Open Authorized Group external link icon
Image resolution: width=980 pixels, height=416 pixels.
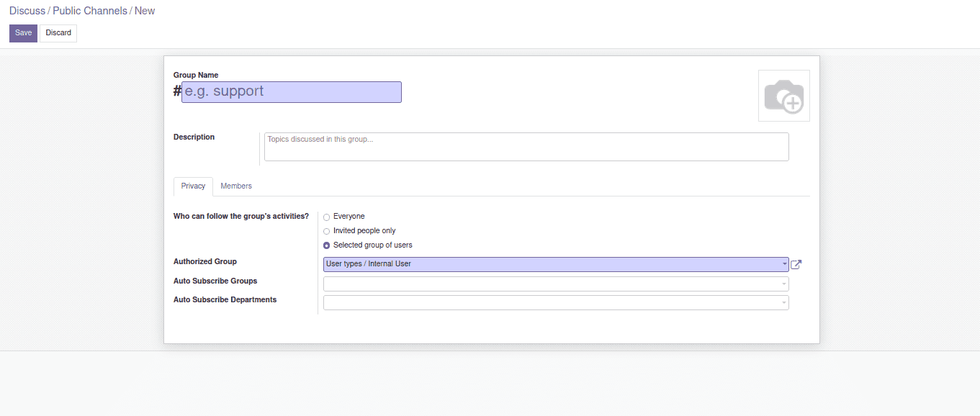796,264
